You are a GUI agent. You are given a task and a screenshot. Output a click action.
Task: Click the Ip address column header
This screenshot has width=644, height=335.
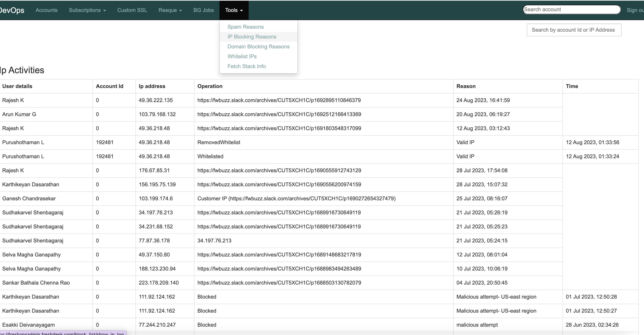152,86
